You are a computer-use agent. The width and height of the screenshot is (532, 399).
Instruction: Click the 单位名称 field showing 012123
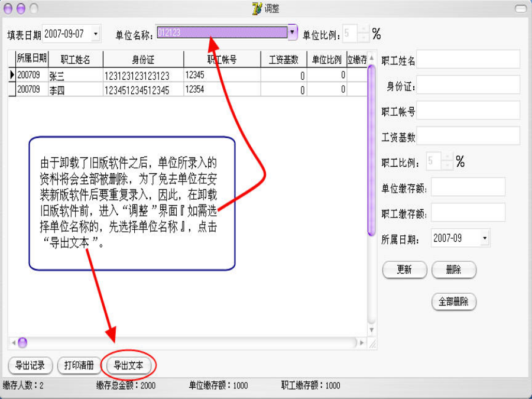click(x=222, y=33)
